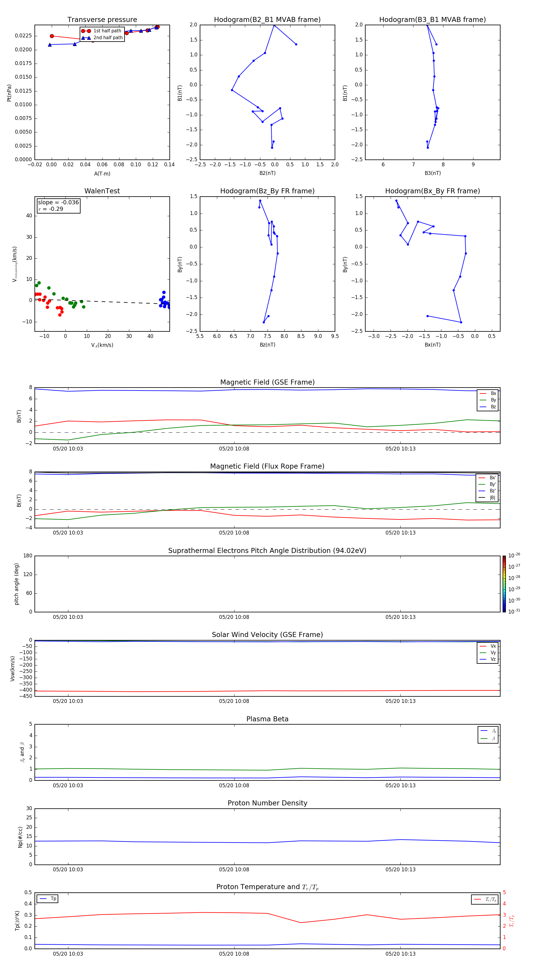The width and height of the screenshot is (535, 980).
Task: Click the "Vremaining(km/s)" y-axis label
Action: point(15,264)
